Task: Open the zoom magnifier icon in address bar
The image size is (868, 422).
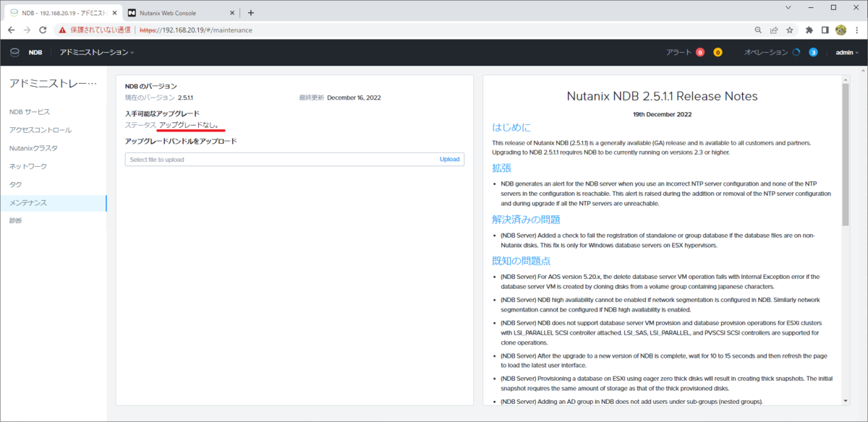Action: pos(758,30)
